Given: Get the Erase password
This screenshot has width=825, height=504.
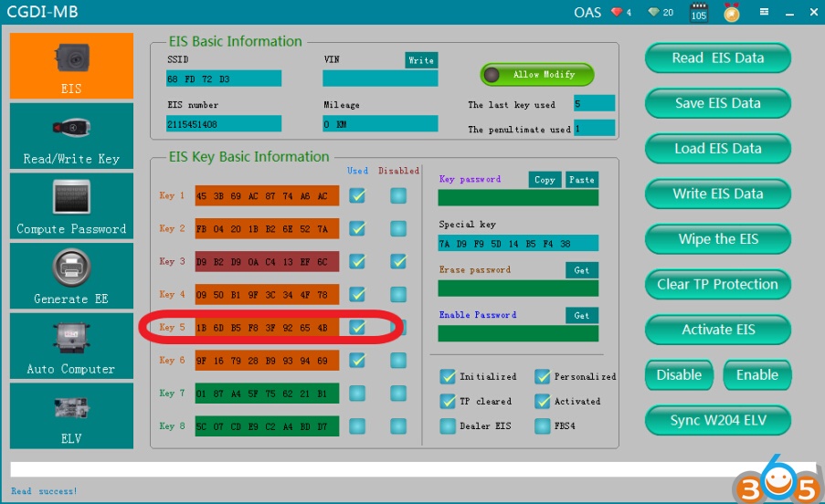Looking at the screenshot, I should (x=582, y=270).
